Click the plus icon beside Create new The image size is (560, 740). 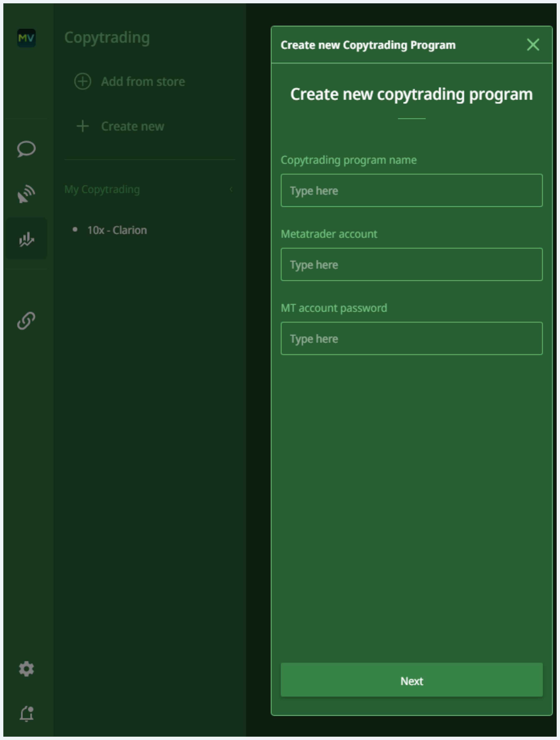click(83, 127)
